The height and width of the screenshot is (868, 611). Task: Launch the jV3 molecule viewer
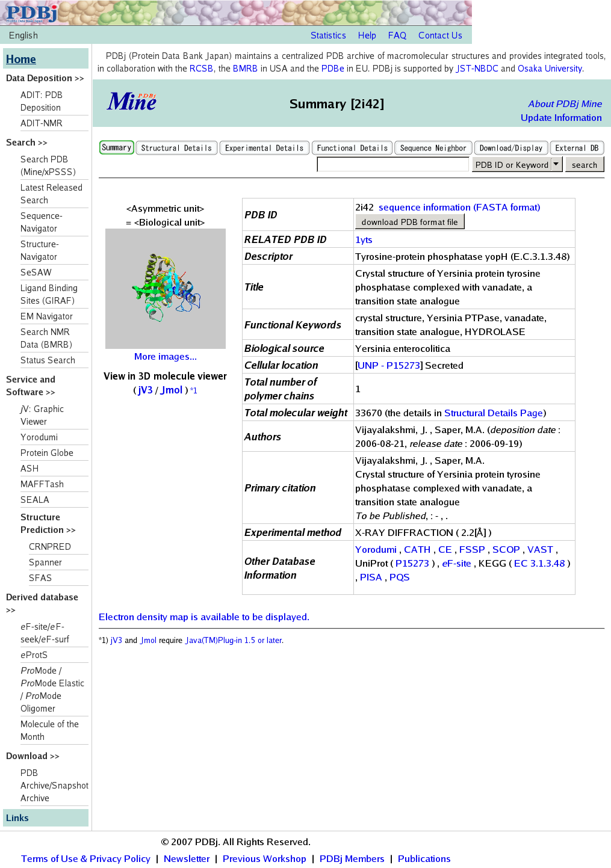145,390
